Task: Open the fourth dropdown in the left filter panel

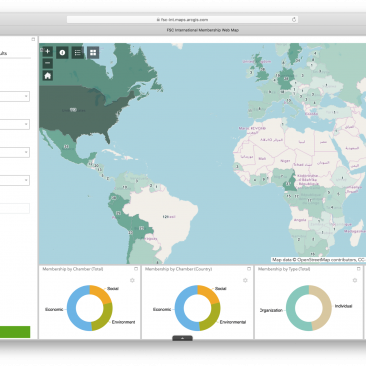Action: pos(15,180)
